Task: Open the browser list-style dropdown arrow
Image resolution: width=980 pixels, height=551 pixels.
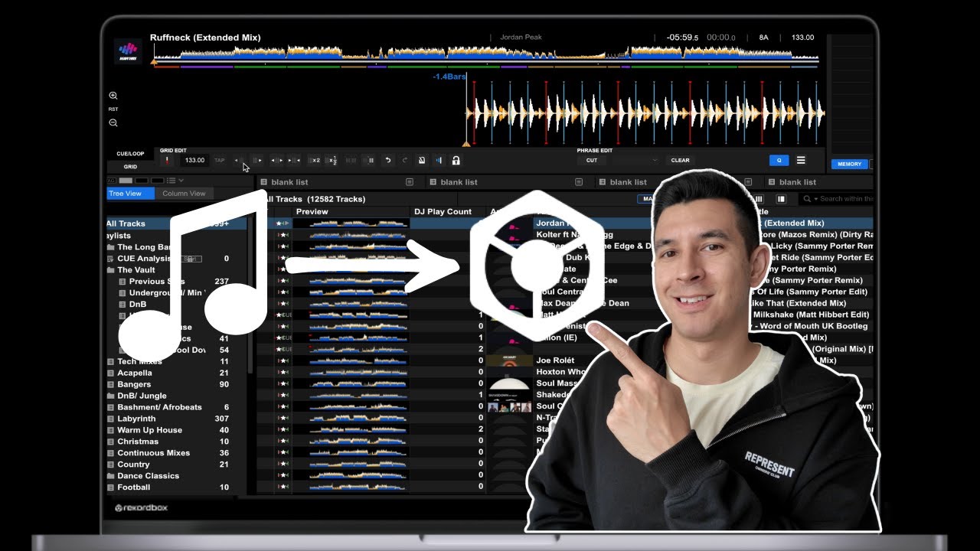Action: (181, 181)
